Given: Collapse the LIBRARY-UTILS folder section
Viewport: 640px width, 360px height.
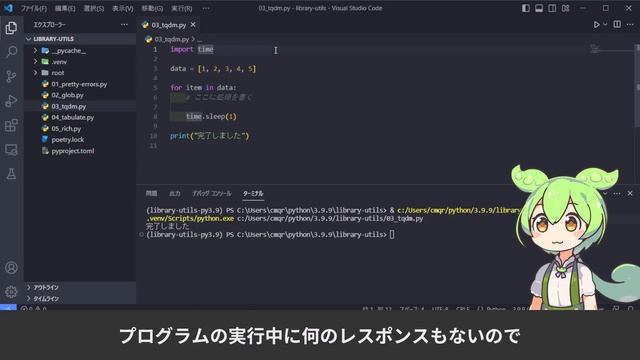Looking at the screenshot, I should pyautogui.click(x=80, y=39).
